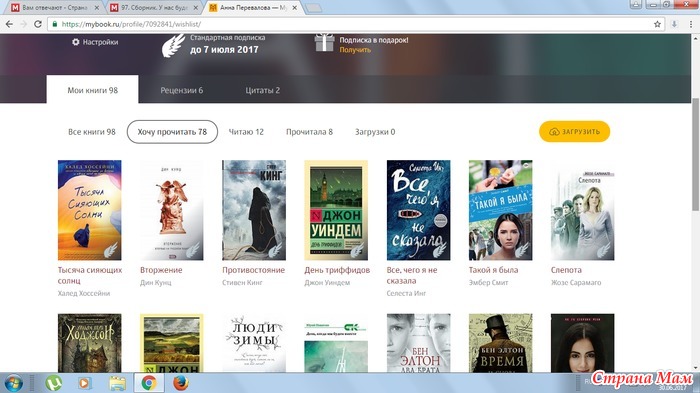Select 'Хочу прочитать 78' filter
The width and height of the screenshot is (700, 393).
(x=172, y=132)
